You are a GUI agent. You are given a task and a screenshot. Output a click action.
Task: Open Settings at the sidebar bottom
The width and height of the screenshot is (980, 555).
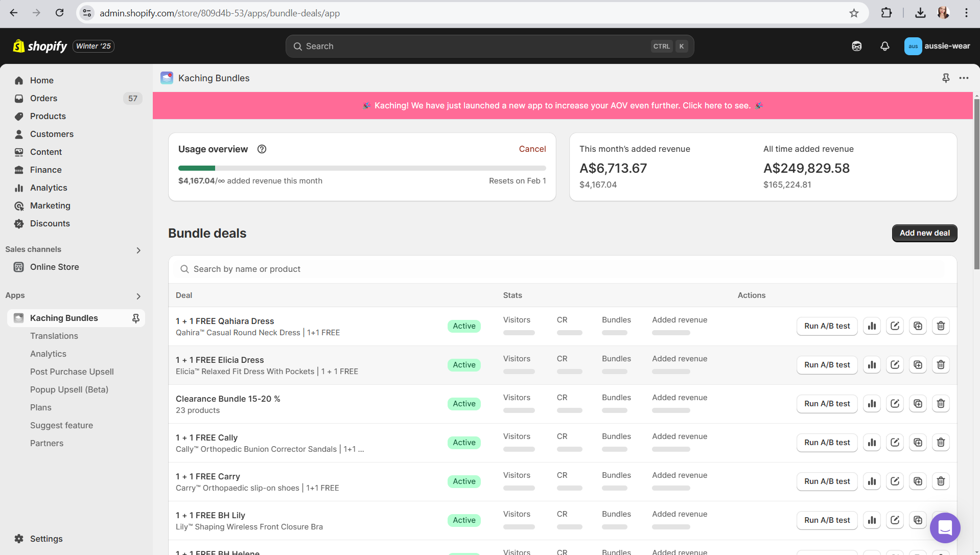click(x=76, y=539)
